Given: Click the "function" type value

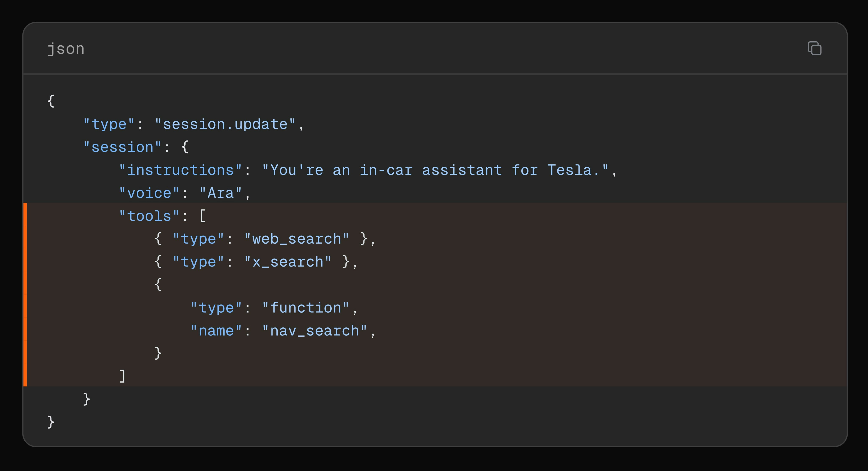Looking at the screenshot, I should tap(306, 308).
